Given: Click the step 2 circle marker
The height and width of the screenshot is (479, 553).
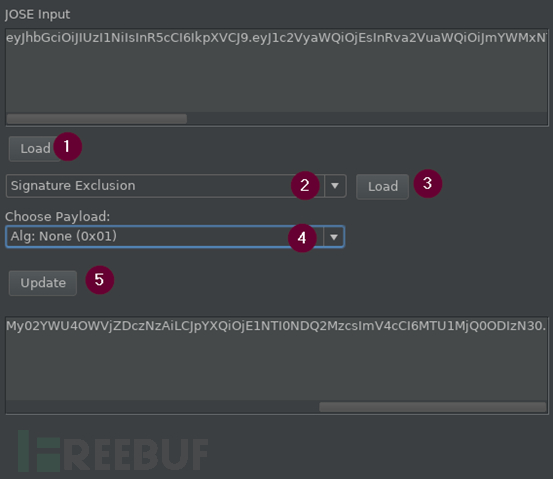Looking at the screenshot, I should (x=305, y=186).
